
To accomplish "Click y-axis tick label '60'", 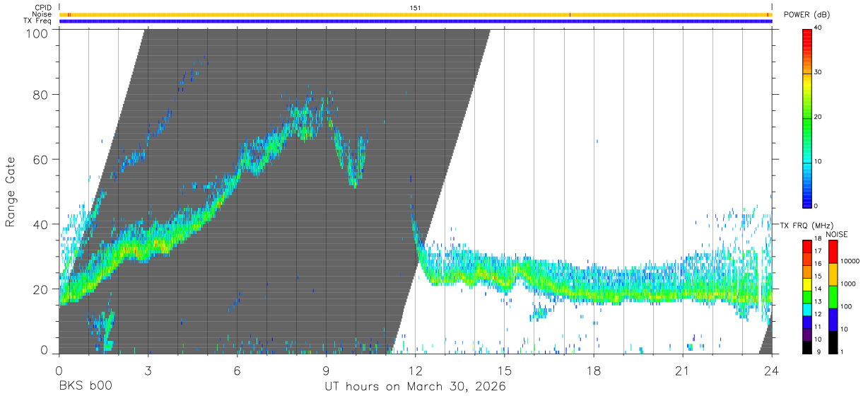I will pos(41,159).
